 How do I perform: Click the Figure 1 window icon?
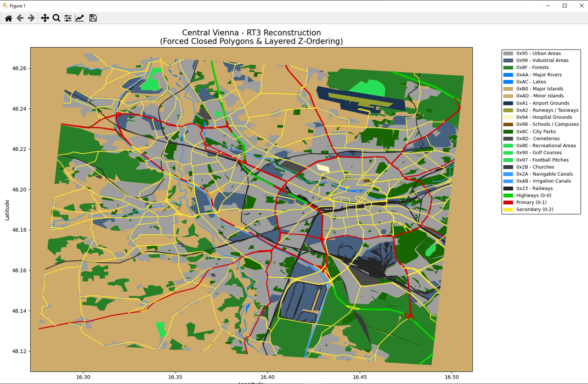5,6
